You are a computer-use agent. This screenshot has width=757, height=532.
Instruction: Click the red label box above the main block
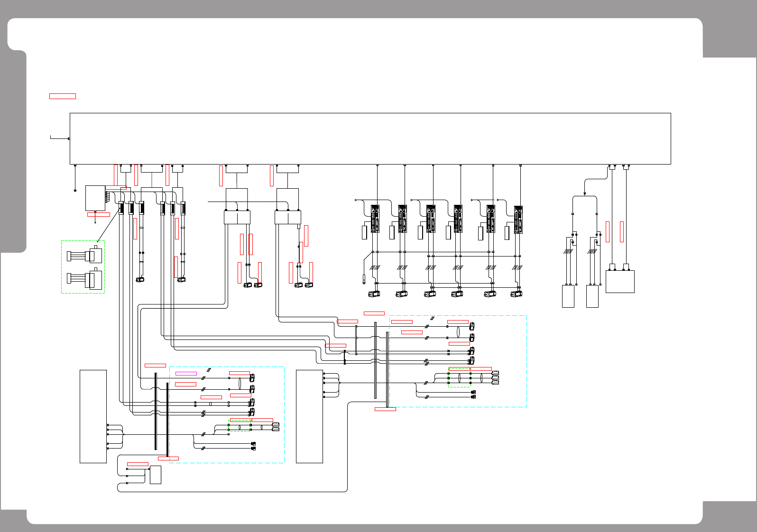tap(63, 96)
